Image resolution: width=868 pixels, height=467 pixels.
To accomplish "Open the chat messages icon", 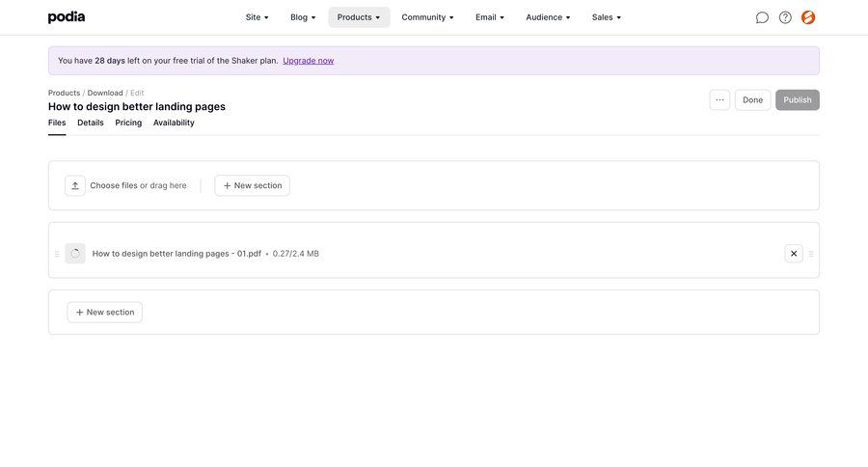I will click(762, 17).
